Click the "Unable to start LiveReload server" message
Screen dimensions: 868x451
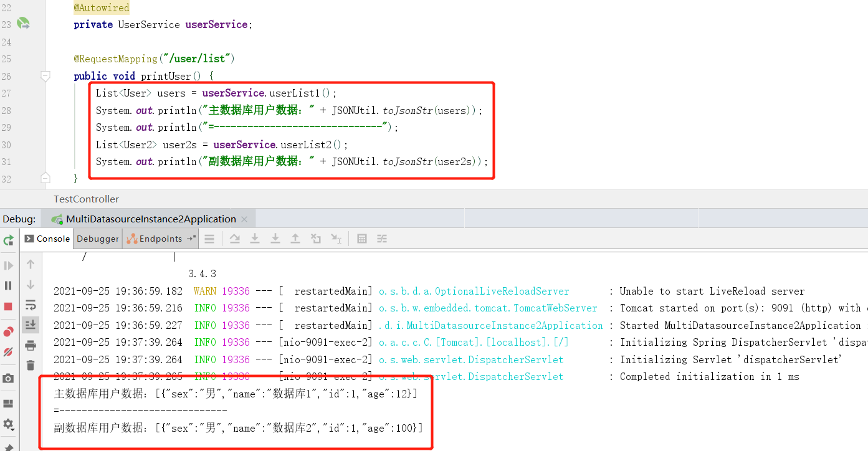tap(712, 291)
